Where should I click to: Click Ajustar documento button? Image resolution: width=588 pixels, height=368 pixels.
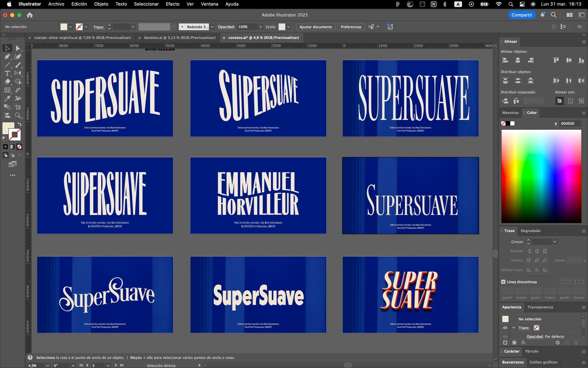(315, 27)
